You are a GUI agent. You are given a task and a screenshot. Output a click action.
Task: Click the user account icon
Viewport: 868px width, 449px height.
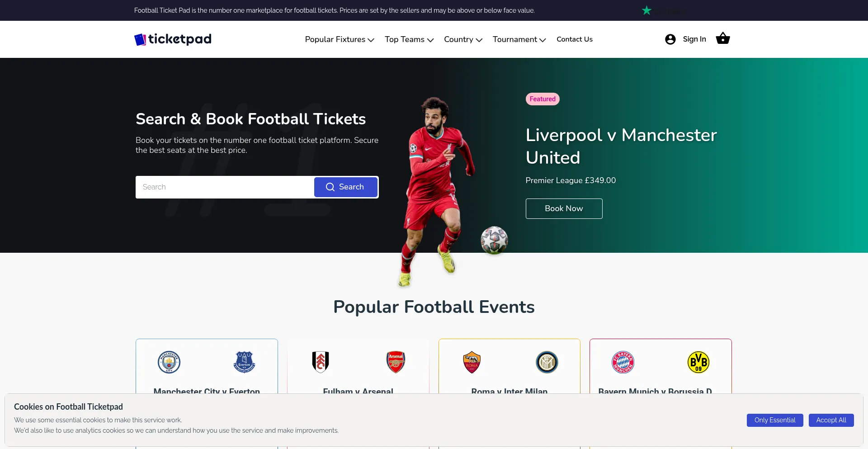tap(670, 39)
